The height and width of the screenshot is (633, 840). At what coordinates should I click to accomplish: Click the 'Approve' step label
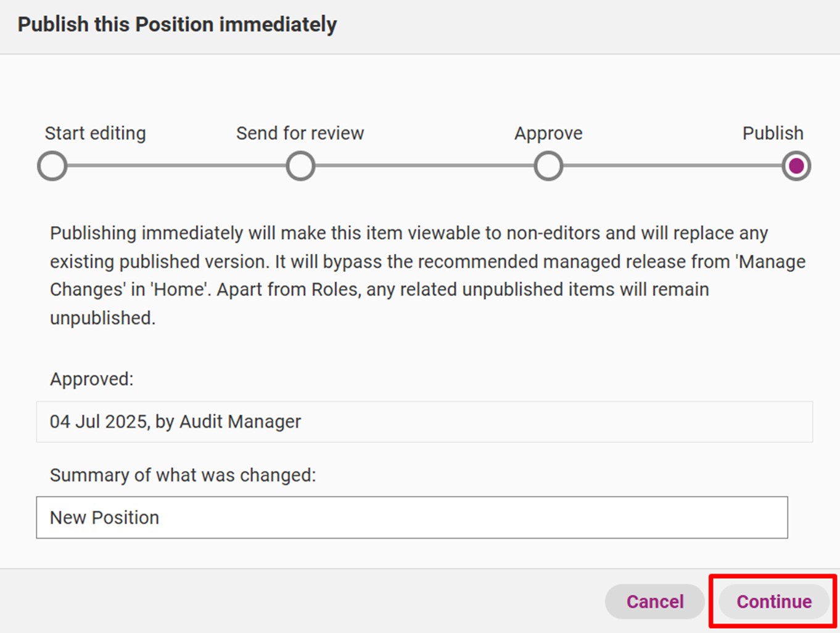548,133
